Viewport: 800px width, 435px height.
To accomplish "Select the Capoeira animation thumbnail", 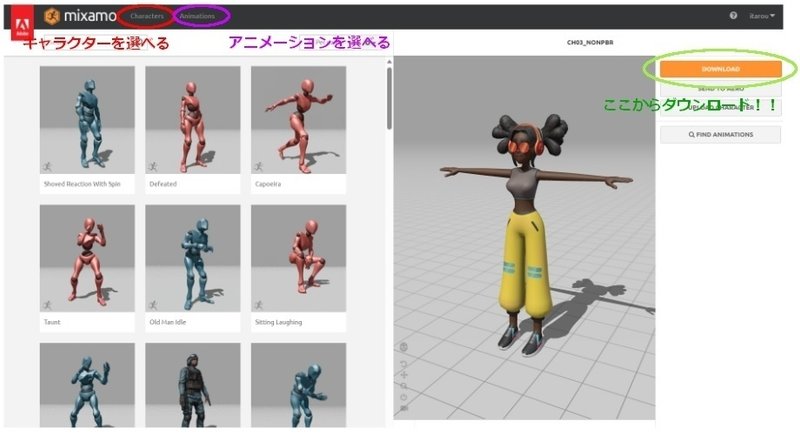I will pyautogui.click(x=298, y=120).
